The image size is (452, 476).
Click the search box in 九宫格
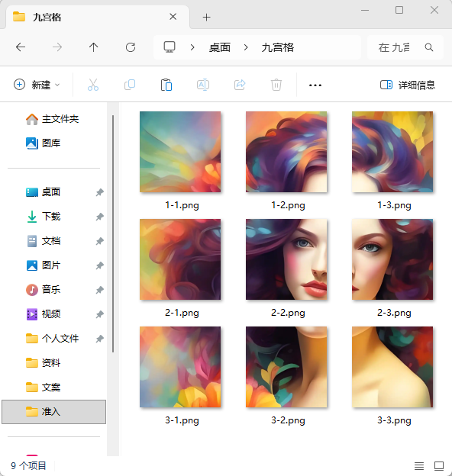tap(405, 47)
